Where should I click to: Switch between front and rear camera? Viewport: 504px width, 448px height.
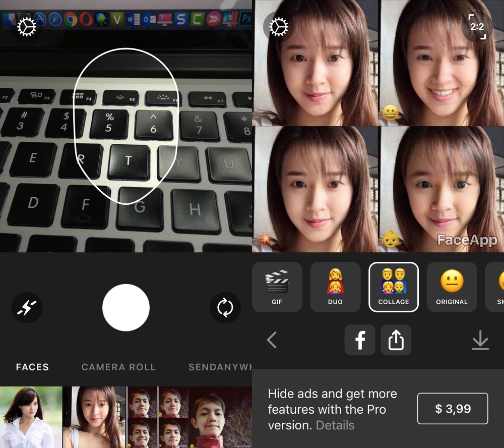(x=225, y=307)
